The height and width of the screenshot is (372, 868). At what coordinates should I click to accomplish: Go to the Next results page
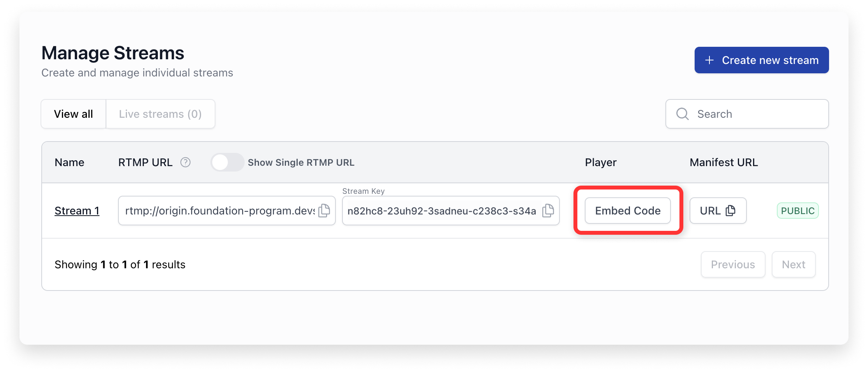pos(794,264)
